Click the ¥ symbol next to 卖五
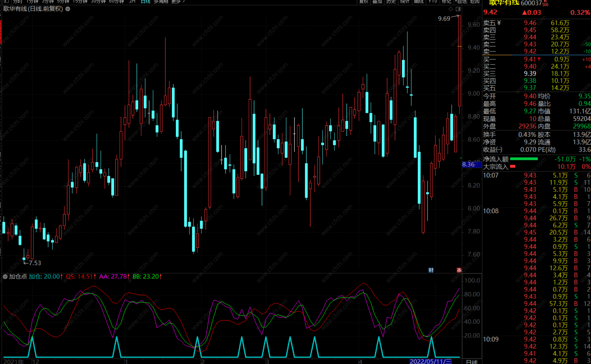591x364 pixels. pos(499,23)
